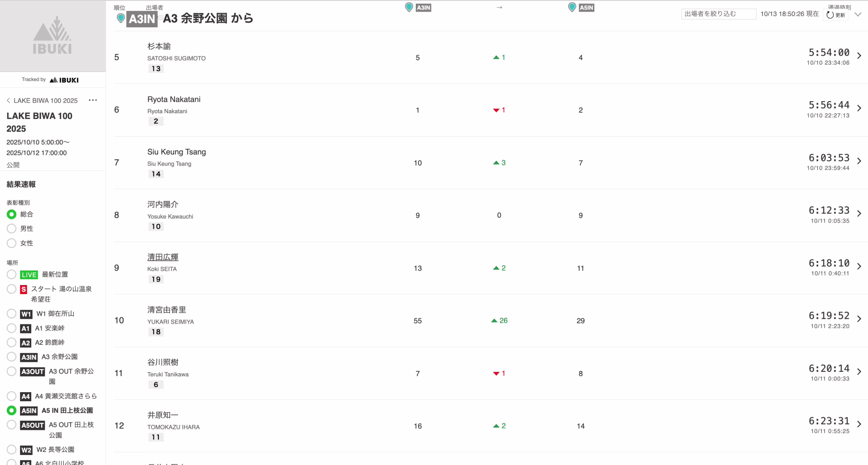
Task: Expand the top-right chevron dropdown
Action: tap(858, 14)
